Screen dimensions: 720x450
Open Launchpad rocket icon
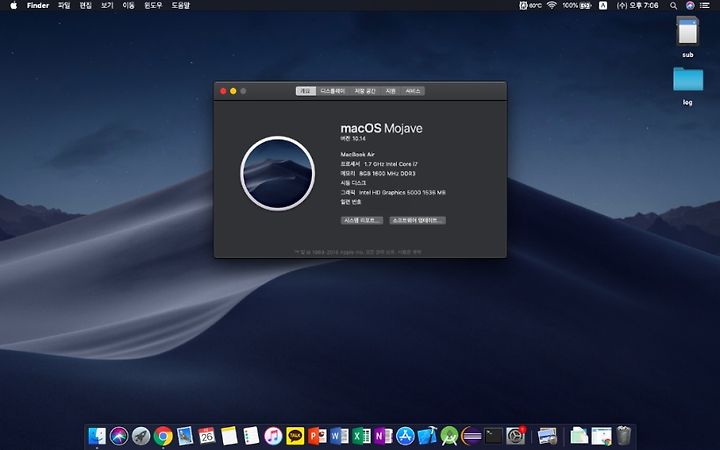(141, 436)
